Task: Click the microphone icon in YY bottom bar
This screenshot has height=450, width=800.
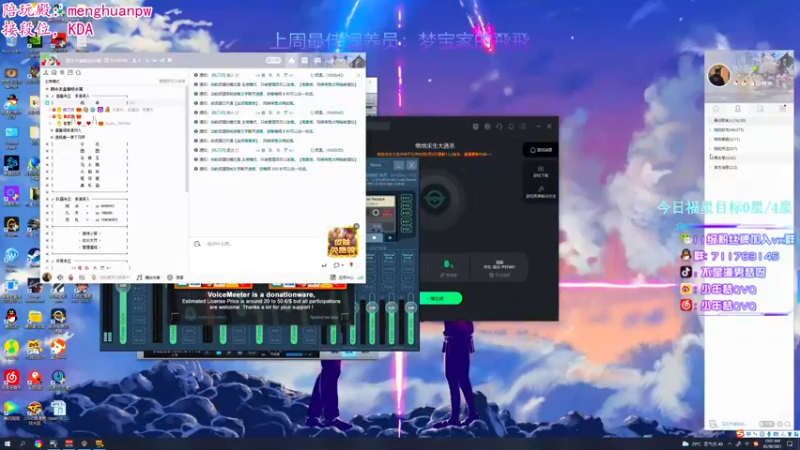Action: click(x=71, y=277)
